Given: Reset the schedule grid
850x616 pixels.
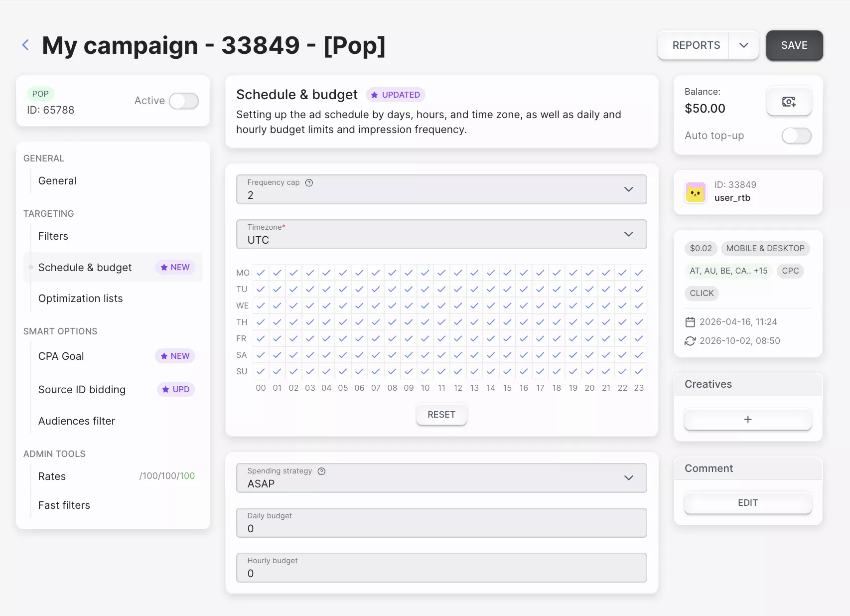Looking at the screenshot, I should (x=441, y=415).
